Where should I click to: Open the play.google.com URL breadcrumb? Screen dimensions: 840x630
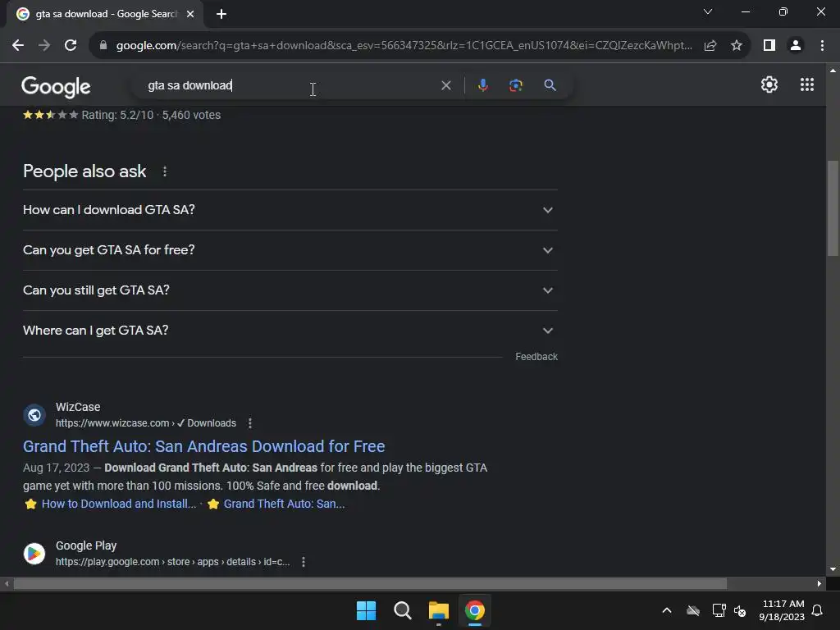pos(172,562)
